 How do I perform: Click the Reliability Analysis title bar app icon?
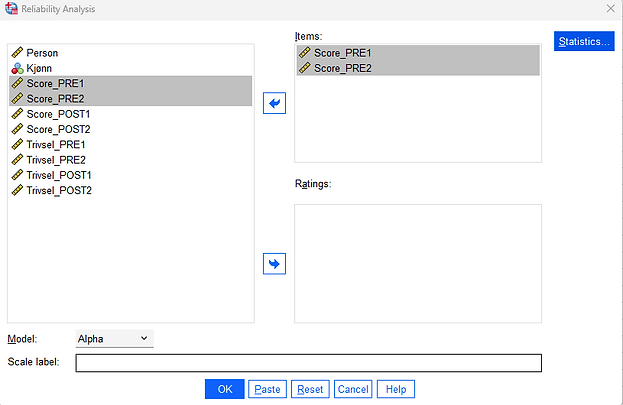tap(12, 8)
